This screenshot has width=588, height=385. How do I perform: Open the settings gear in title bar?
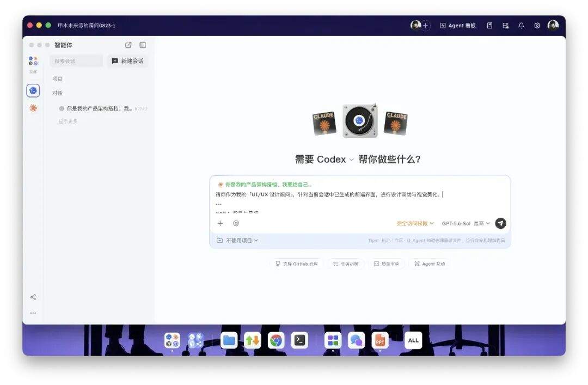point(537,26)
